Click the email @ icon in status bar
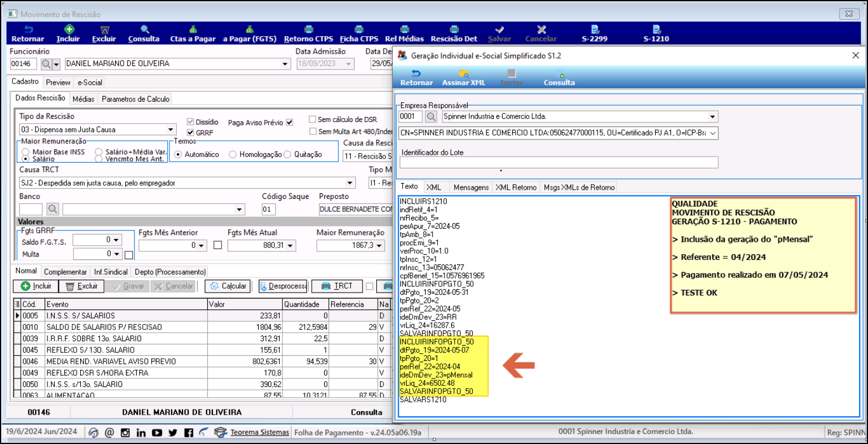The image size is (868, 444). [110, 433]
